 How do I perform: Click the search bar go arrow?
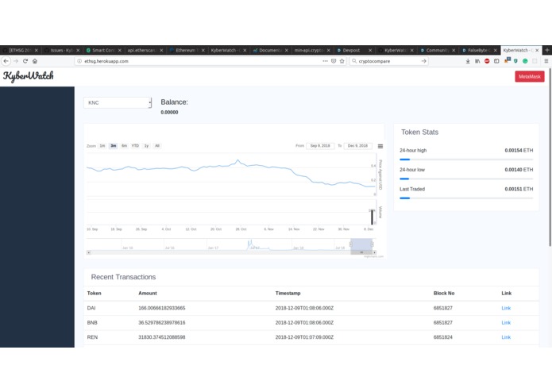424,61
